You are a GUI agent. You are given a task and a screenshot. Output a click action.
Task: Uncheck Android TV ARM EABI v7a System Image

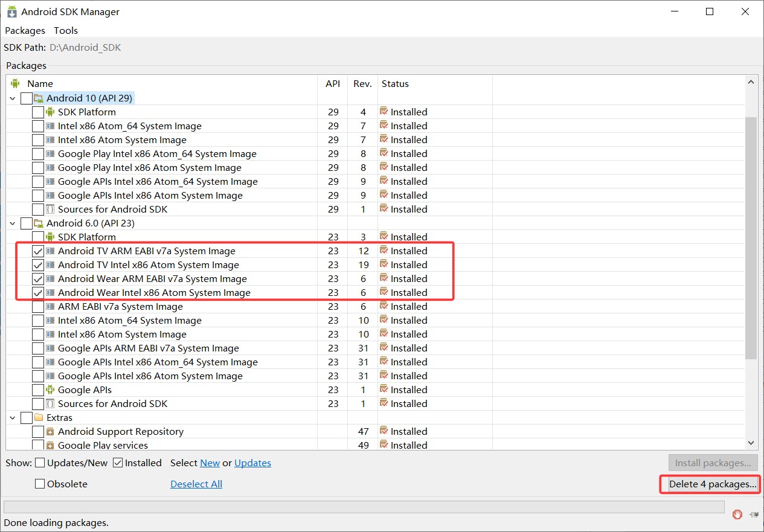38,251
